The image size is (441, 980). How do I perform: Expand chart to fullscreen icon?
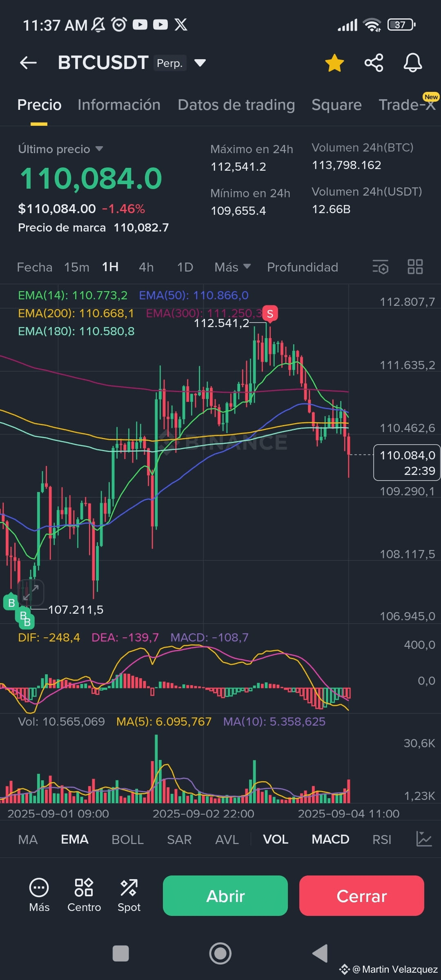tap(31, 592)
